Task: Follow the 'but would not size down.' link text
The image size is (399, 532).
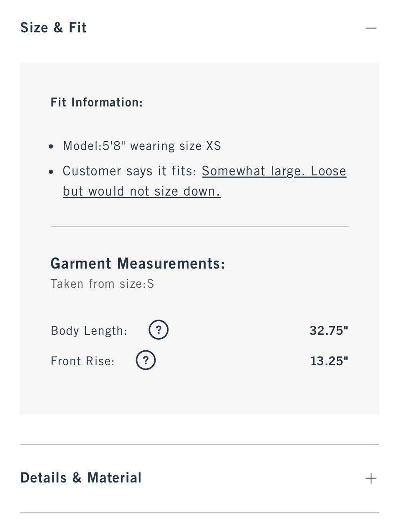Action: [142, 191]
